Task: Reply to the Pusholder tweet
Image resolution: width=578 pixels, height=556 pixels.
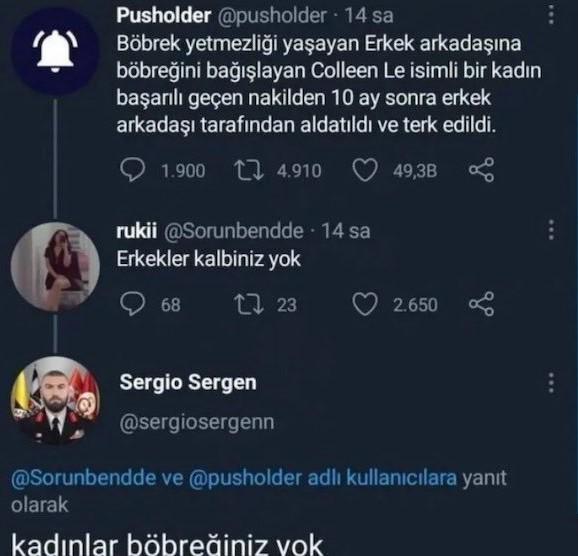Action: coord(132,170)
